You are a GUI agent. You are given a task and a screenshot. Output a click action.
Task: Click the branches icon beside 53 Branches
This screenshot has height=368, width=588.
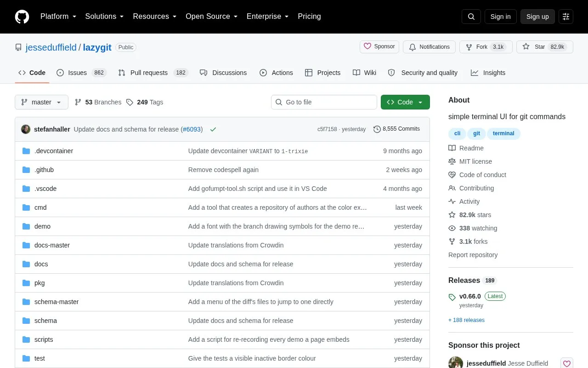pyautogui.click(x=78, y=102)
